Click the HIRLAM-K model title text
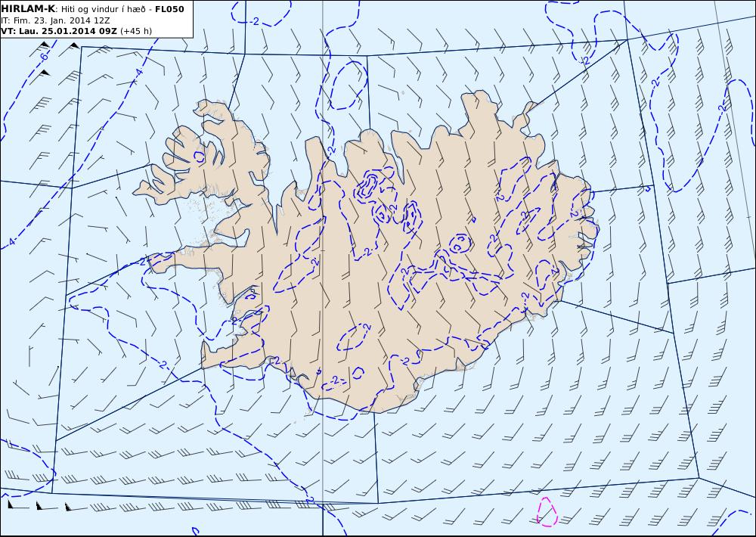Screen dimensions: 756x537 tap(28, 9)
